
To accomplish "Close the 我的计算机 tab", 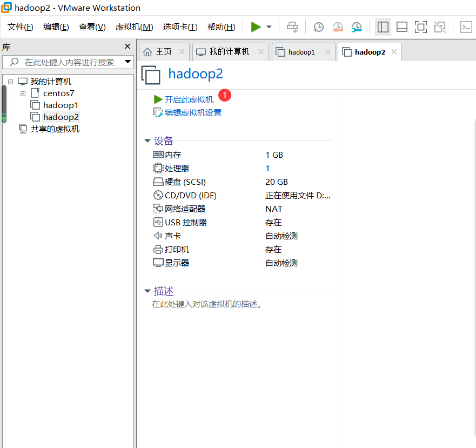I will click(x=261, y=52).
